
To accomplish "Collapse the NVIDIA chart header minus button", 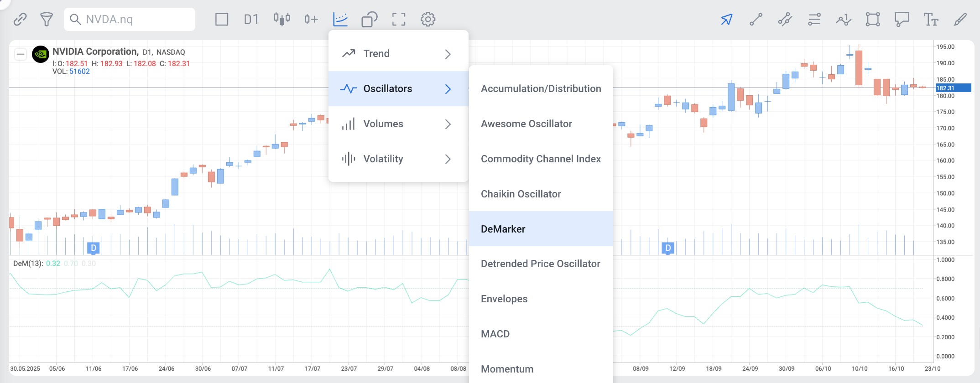I will point(21,54).
